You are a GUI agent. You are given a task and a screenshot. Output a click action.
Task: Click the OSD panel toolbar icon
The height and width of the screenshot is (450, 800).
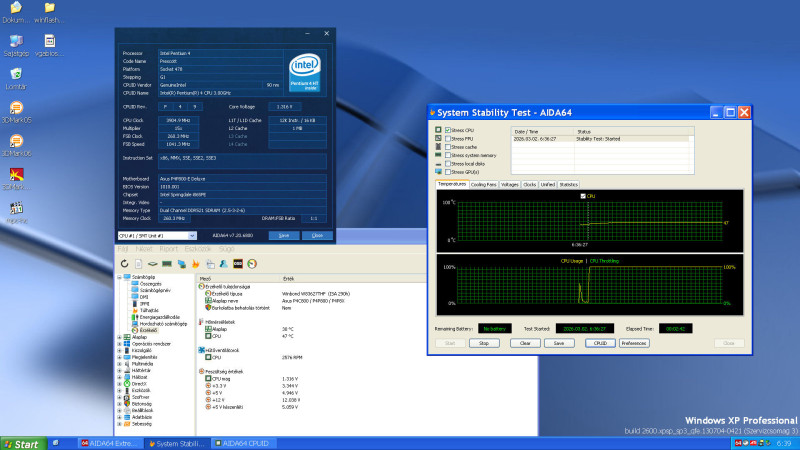(238, 263)
